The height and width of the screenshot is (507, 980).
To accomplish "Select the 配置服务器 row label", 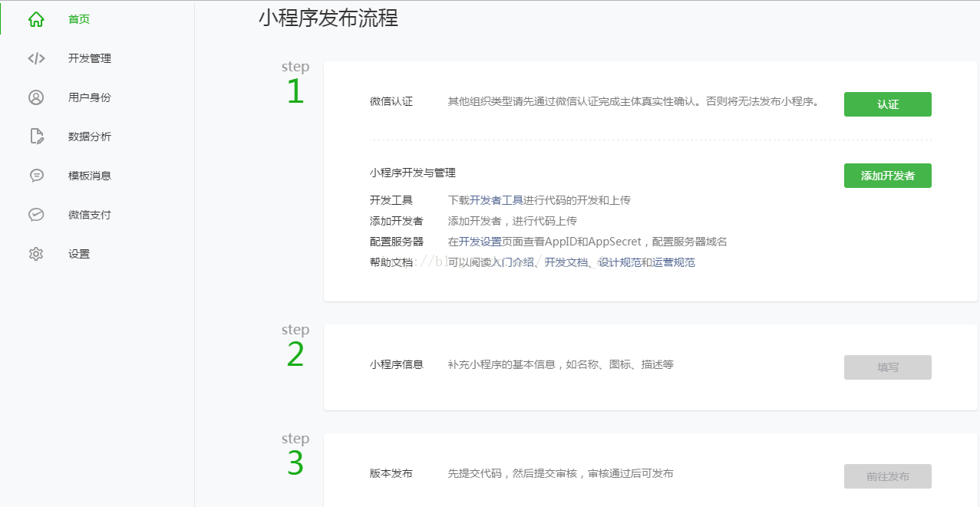I will (x=397, y=242).
